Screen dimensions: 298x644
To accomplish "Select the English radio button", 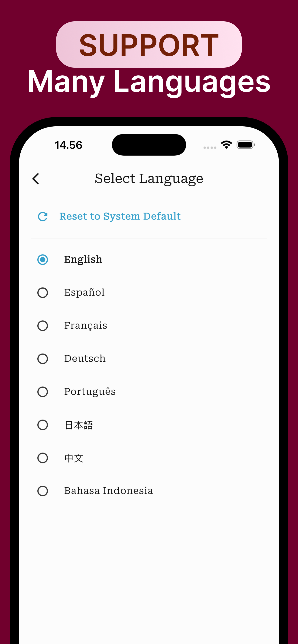I will point(43,259).
